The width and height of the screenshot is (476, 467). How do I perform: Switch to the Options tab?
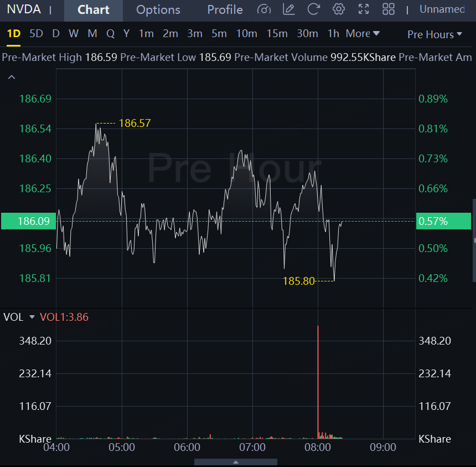(x=158, y=10)
